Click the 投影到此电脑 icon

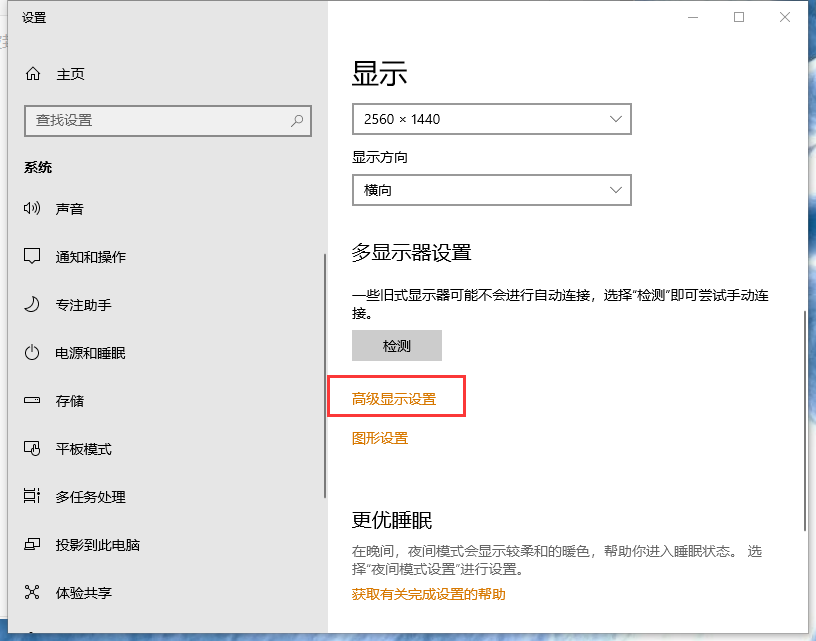pyautogui.click(x=32, y=545)
